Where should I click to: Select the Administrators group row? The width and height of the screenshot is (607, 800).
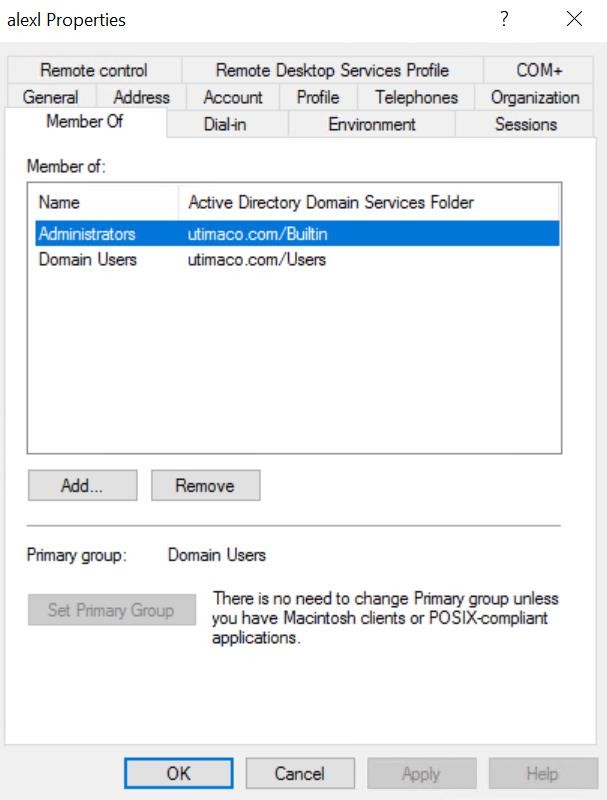point(297,234)
